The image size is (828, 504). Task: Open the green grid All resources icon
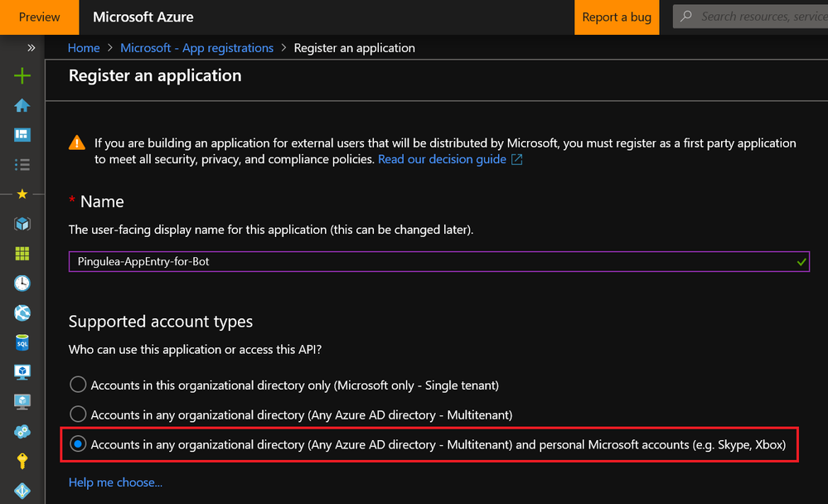coord(22,254)
